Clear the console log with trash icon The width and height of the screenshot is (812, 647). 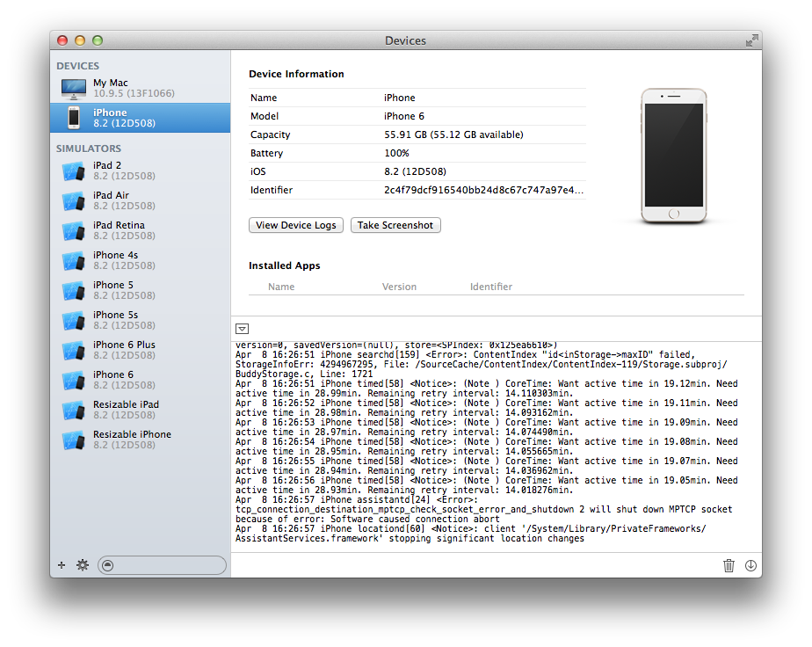tap(729, 565)
